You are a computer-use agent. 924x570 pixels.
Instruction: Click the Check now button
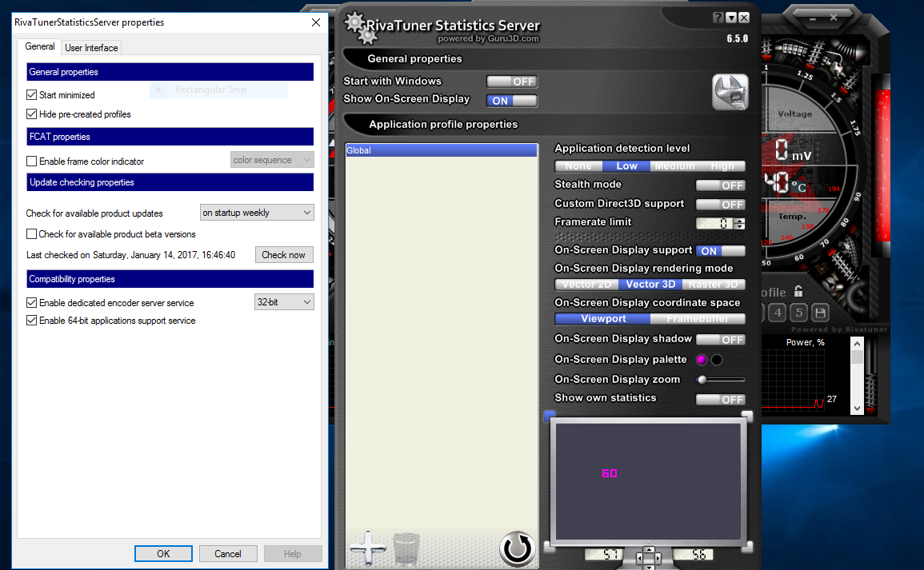(x=283, y=255)
